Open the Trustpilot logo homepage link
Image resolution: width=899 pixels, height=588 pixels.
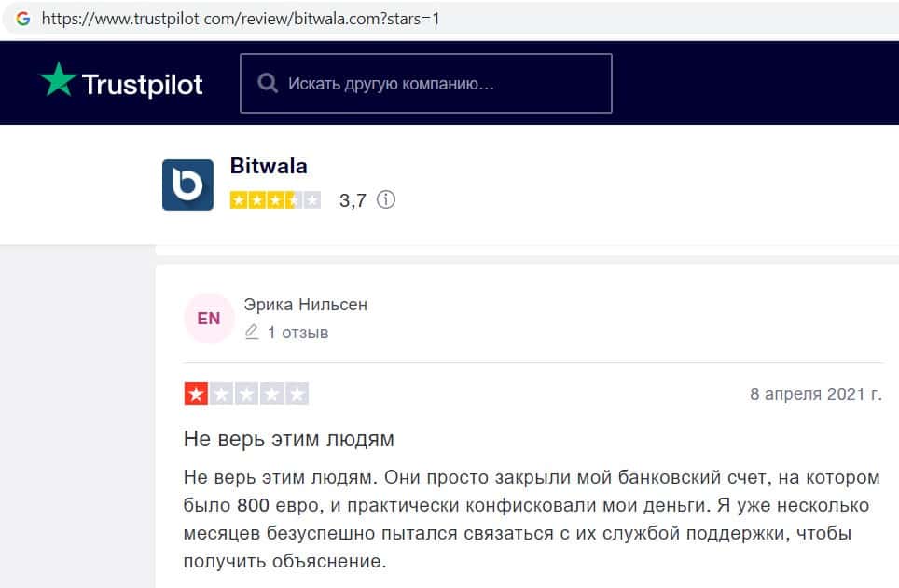[x=121, y=83]
